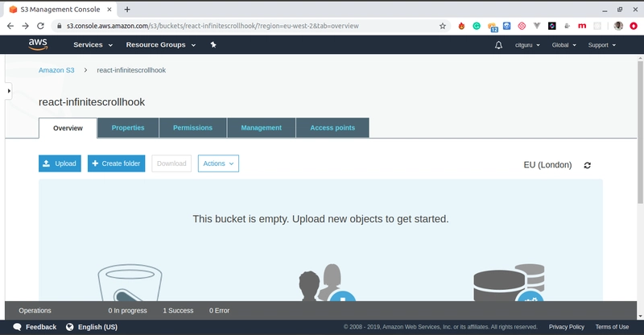Click the globe language icon
Viewport: 644px width, 335px height.
click(x=70, y=327)
